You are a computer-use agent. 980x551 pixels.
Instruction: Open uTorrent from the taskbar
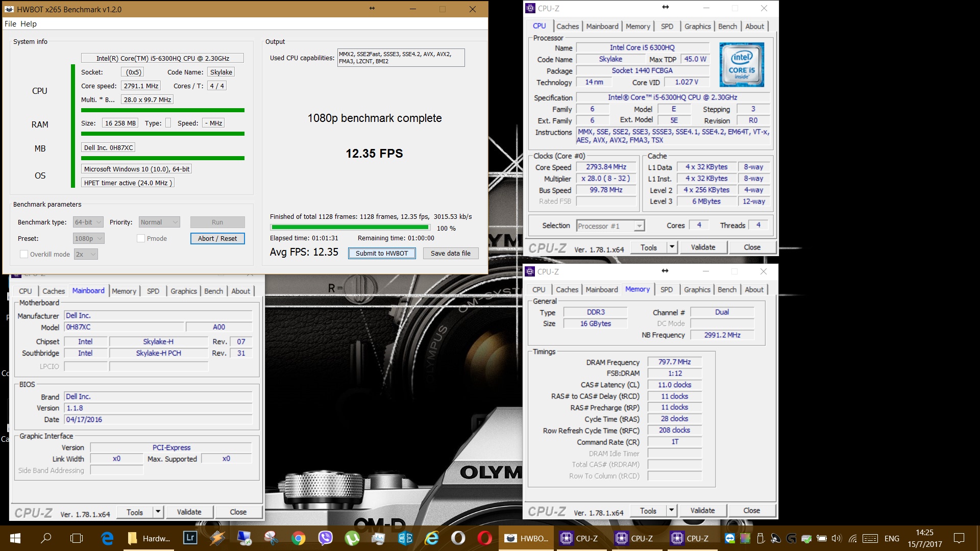[352, 538]
